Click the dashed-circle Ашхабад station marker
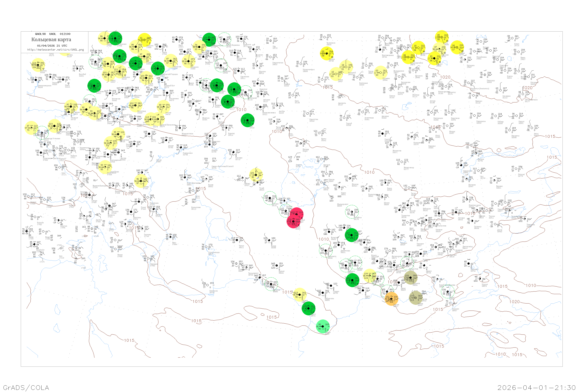588x392 pixels. tap(271, 284)
